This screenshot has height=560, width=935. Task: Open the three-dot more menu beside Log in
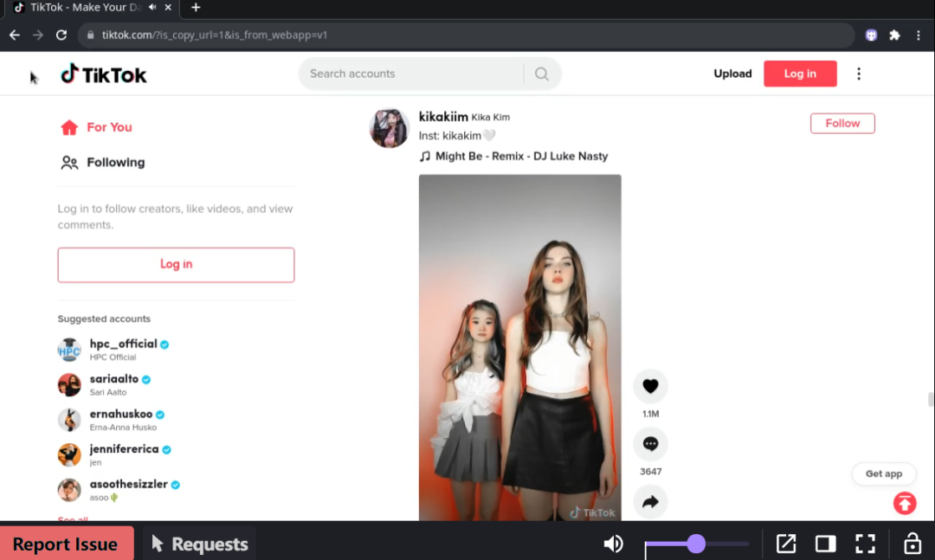859,74
